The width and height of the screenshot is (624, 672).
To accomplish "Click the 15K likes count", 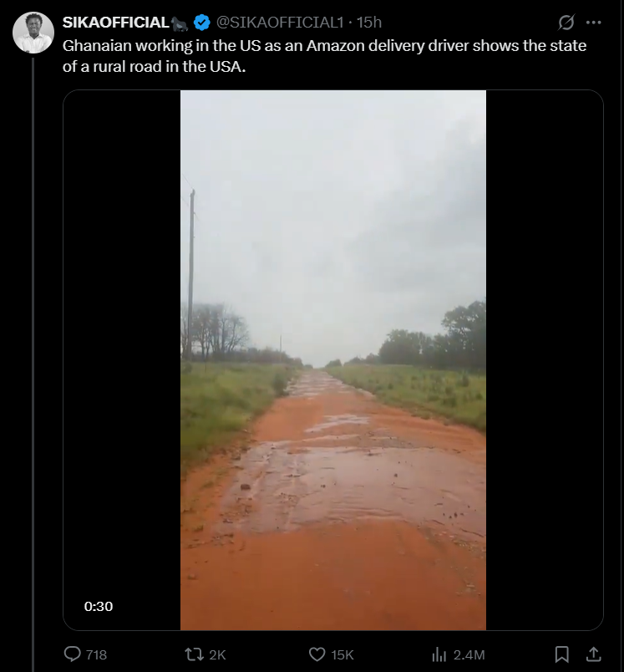I will [342, 654].
